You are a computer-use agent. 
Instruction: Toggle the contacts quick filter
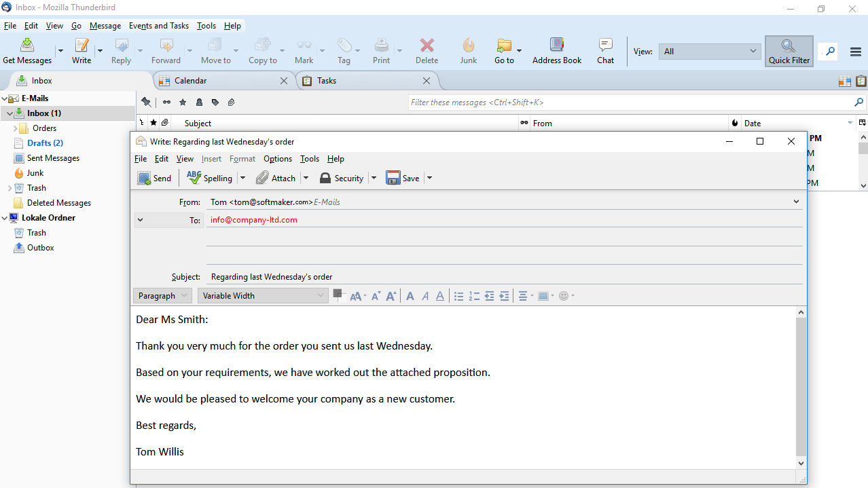pyautogui.click(x=199, y=102)
